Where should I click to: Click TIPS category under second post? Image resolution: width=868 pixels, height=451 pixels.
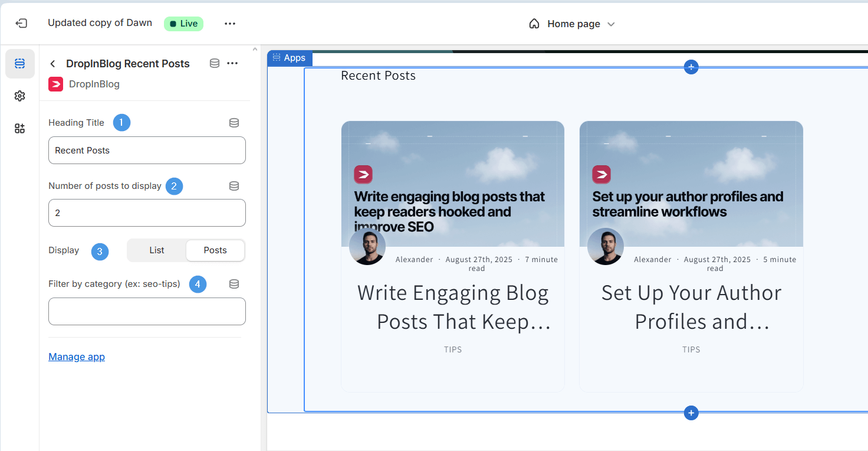click(x=691, y=349)
